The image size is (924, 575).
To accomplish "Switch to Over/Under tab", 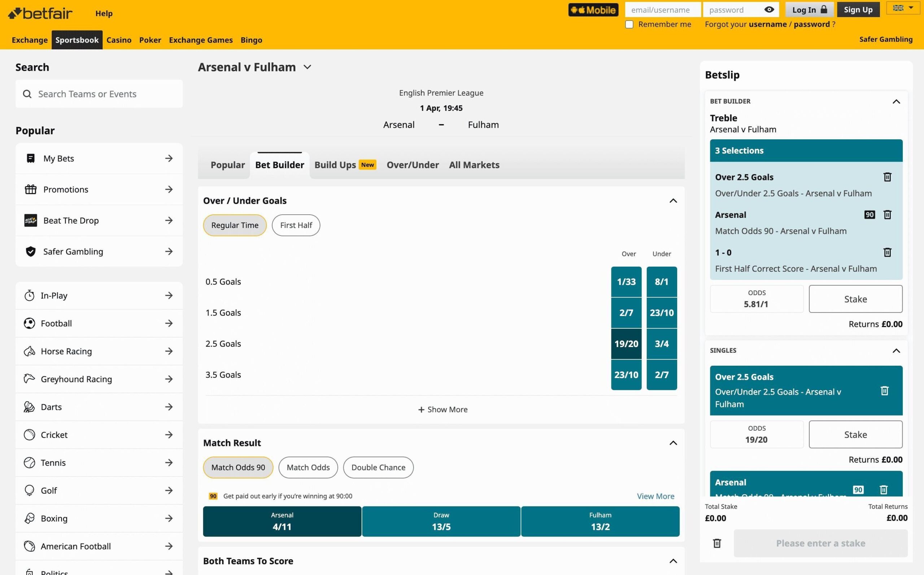I will pyautogui.click(x=412, y=165).
